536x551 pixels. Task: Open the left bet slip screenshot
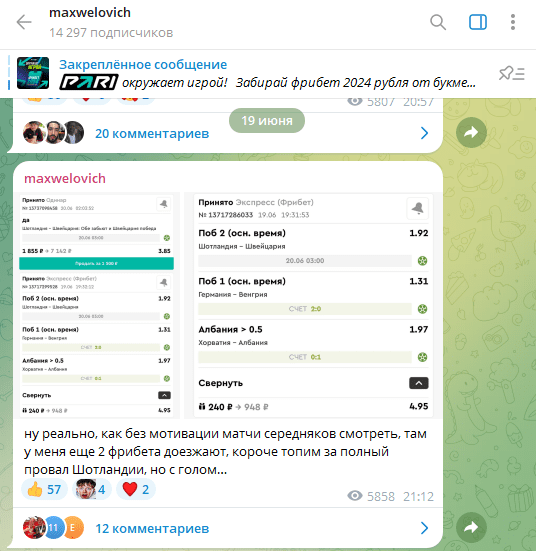tap(96, 305)
